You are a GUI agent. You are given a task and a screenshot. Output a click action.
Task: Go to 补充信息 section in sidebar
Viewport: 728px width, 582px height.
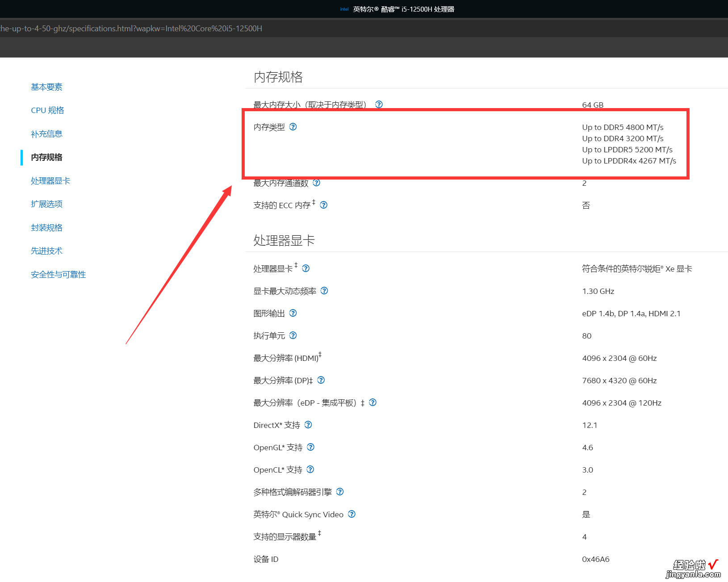(x=46, y=134)
